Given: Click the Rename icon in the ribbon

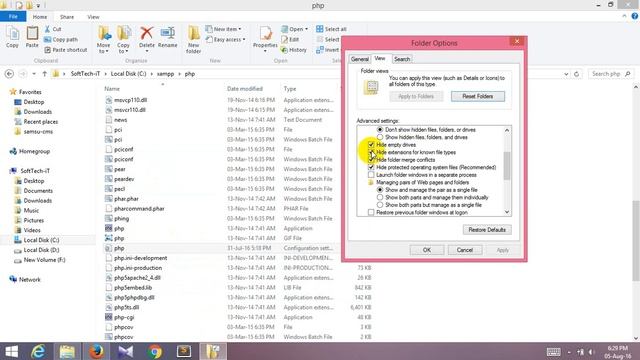Looking at the screenshot, I should [x=167, y=33].
